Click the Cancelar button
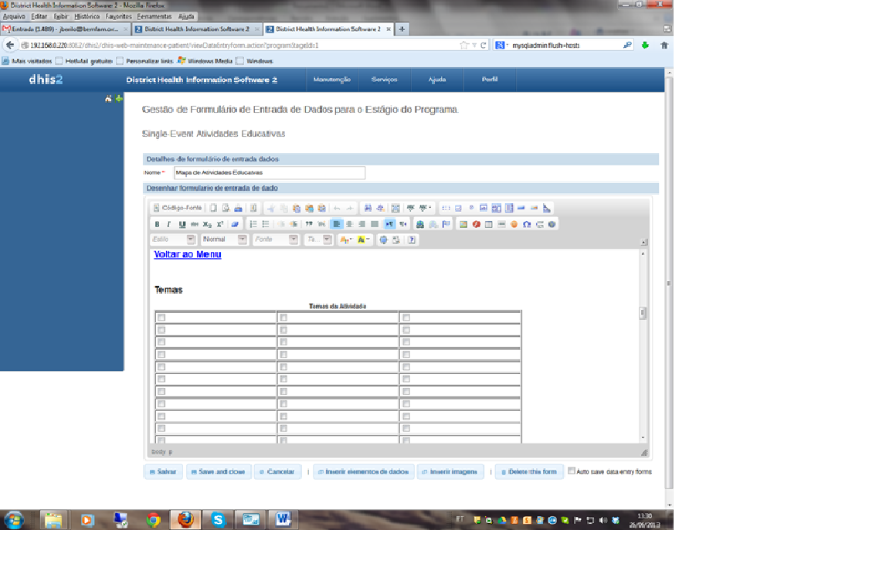Image resolution: width=869 pixels, height=588 pixels. coord(277,471)
